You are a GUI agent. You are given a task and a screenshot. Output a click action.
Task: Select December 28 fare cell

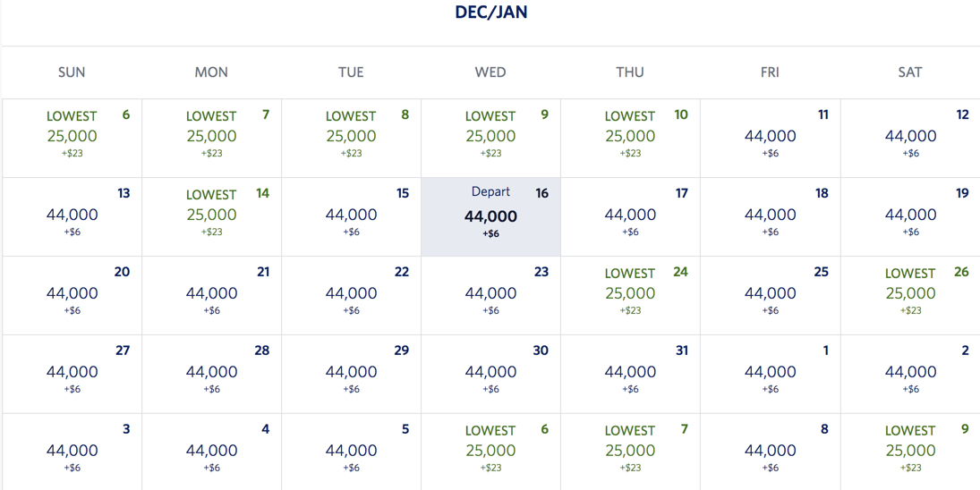pos(211,374)
